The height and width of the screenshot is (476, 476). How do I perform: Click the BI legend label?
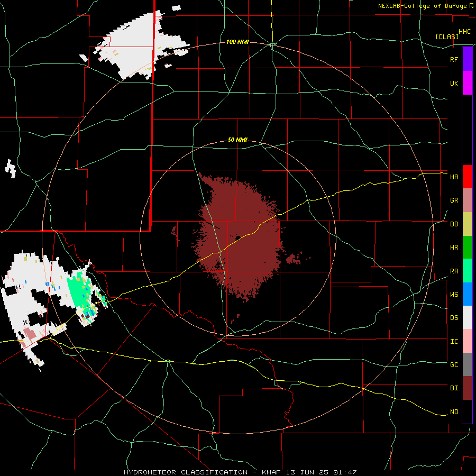(x=454, y=388)
